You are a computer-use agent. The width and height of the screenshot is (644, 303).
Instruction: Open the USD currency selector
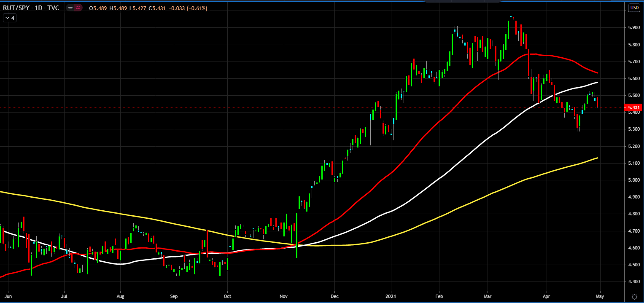click(x=634, y=8)
